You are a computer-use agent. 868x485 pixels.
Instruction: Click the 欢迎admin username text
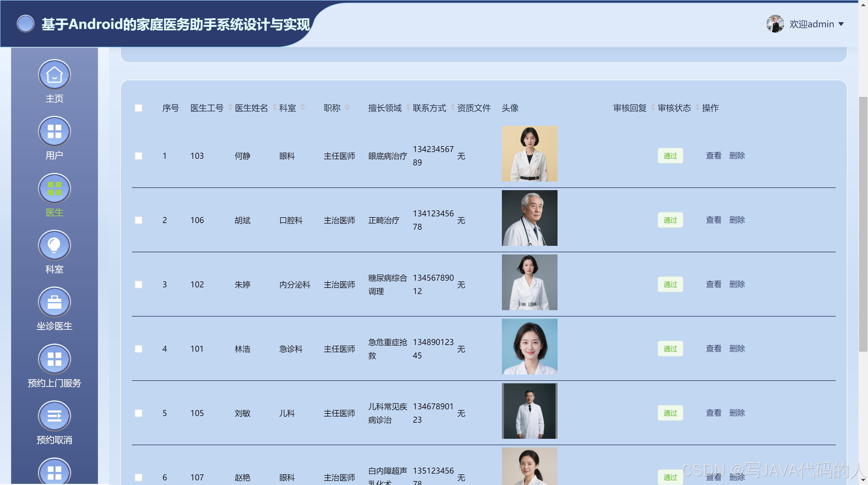coord(812,24)
